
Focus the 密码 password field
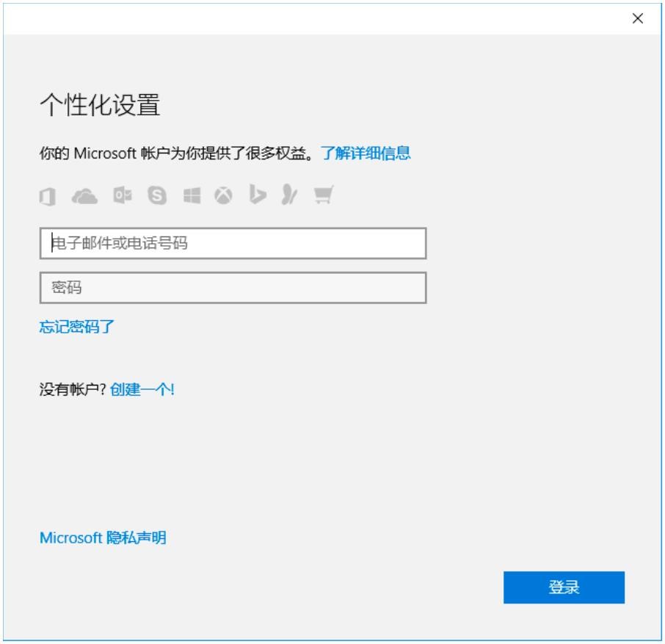coord(233,288)
